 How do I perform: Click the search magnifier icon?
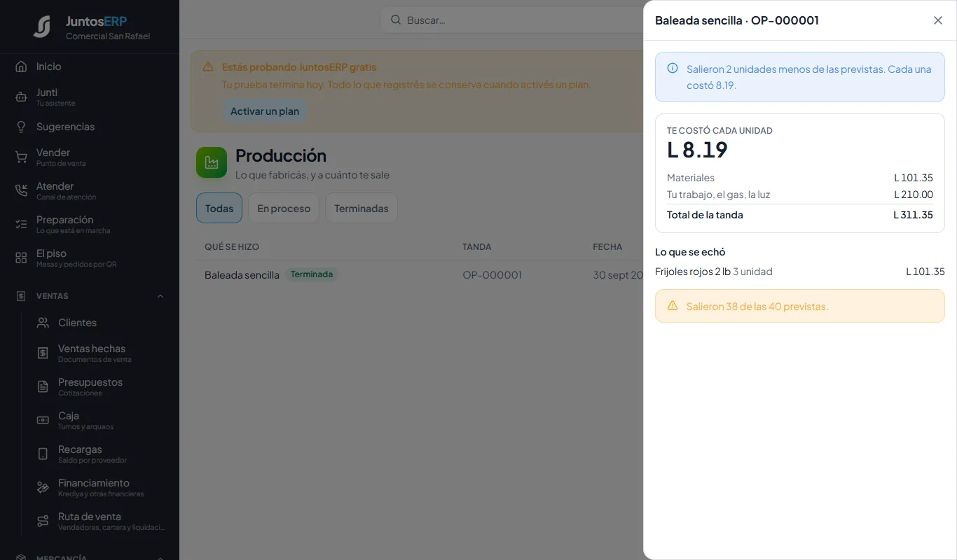(x=396, y=20)
